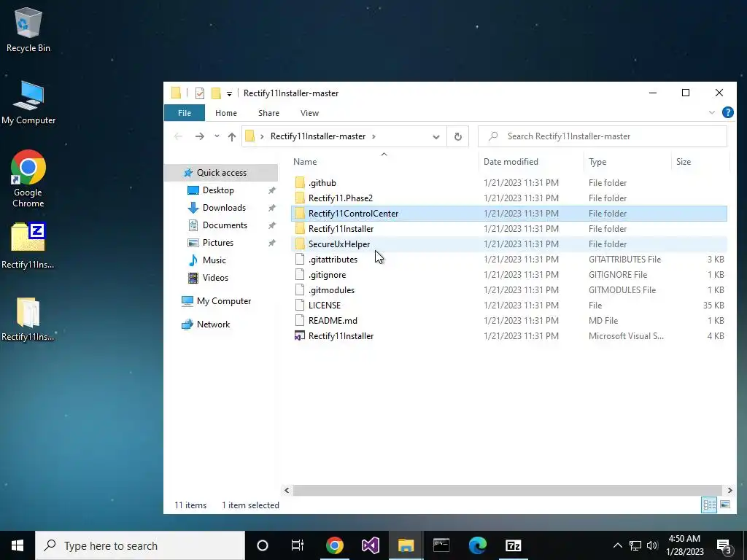The width and height of the screenshot is (747, 560).
Task: Click the Properties icon in title bar toolbar
Action: pos(200,93)
